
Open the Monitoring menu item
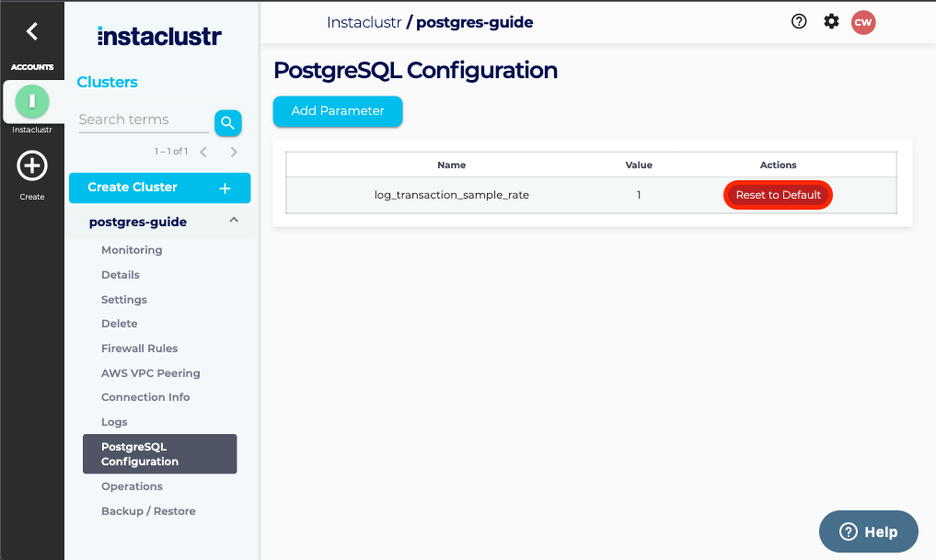tap(132, 250)
